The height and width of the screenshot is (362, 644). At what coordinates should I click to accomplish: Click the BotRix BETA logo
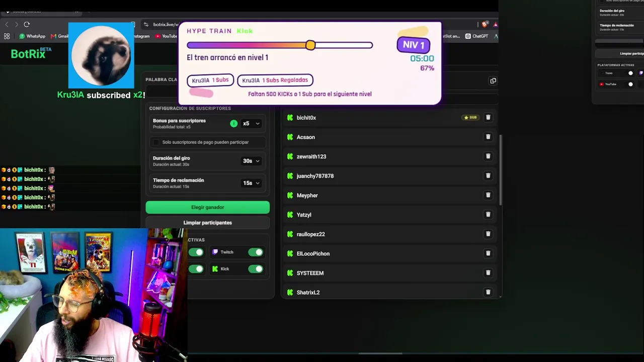[x=31, y=53]
